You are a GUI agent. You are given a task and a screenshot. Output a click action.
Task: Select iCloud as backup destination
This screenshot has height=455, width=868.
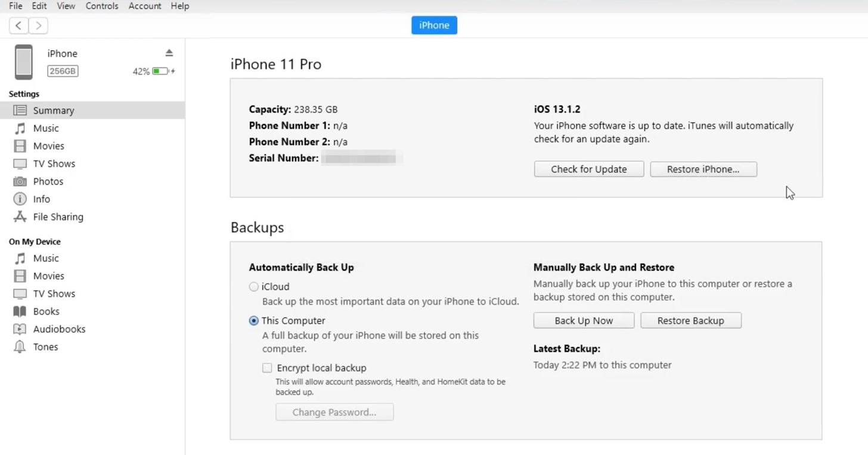tap(255, 286)
